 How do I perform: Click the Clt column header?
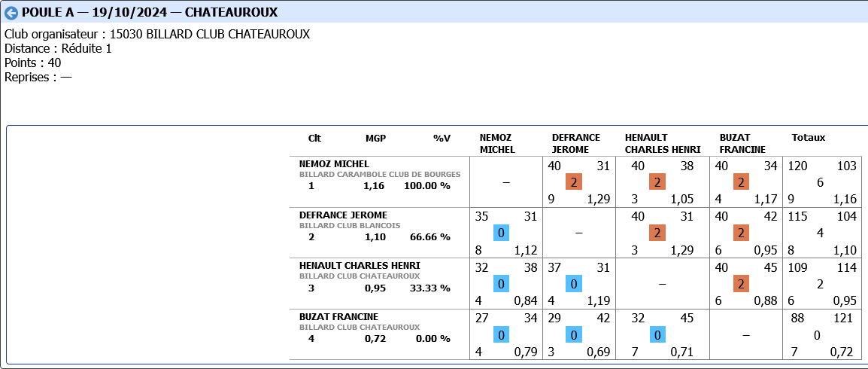coord(314,138)
